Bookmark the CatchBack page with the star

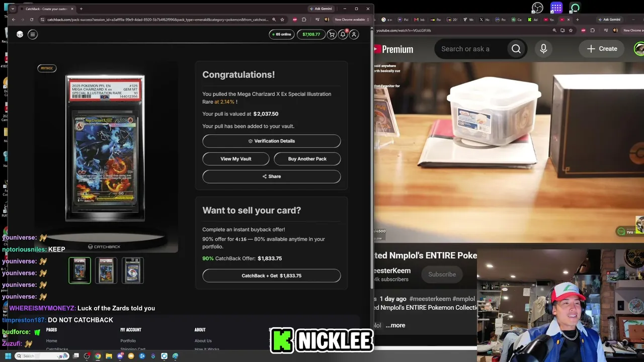tap(282, 20)
